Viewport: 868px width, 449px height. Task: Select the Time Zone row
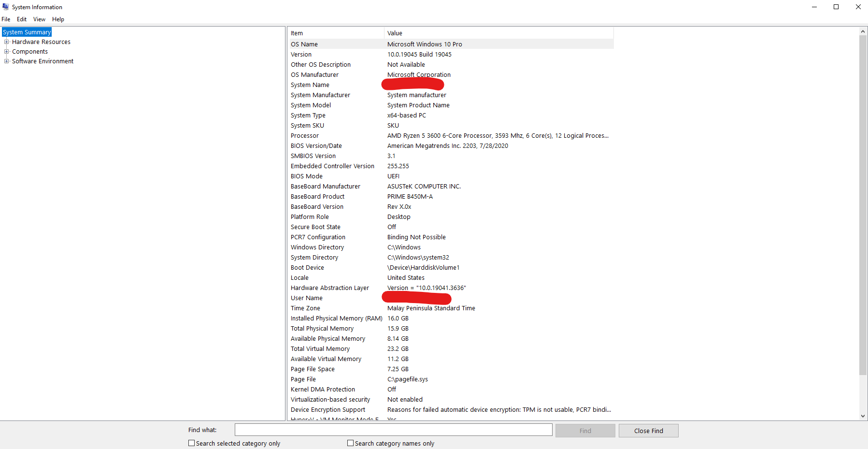point(451,308)
